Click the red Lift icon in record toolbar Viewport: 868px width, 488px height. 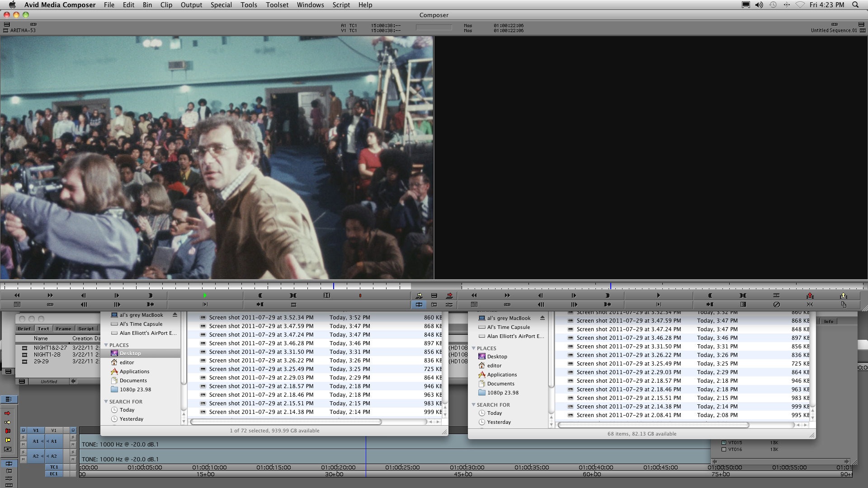tap(810, 296)
